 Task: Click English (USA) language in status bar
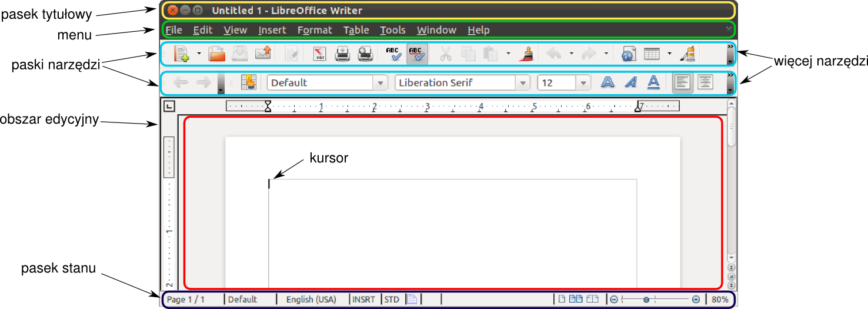coord(311,300)
